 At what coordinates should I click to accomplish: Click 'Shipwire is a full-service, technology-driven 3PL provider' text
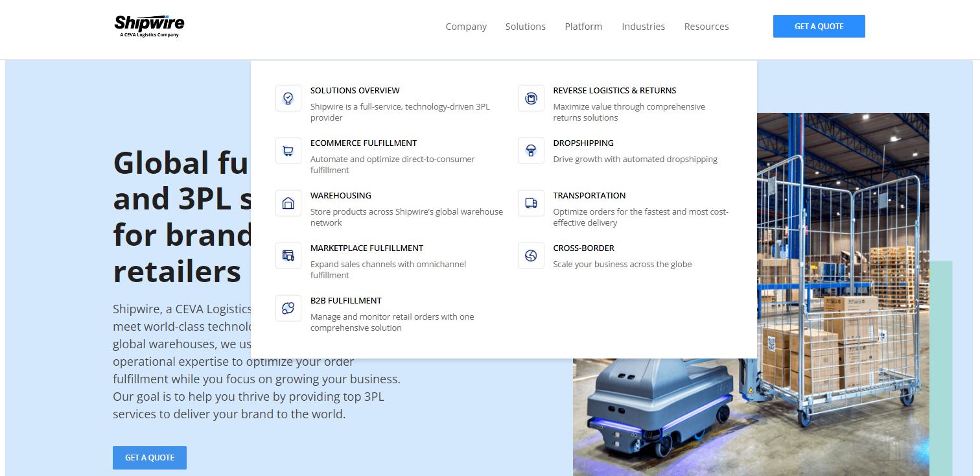[x=400, y=112]
